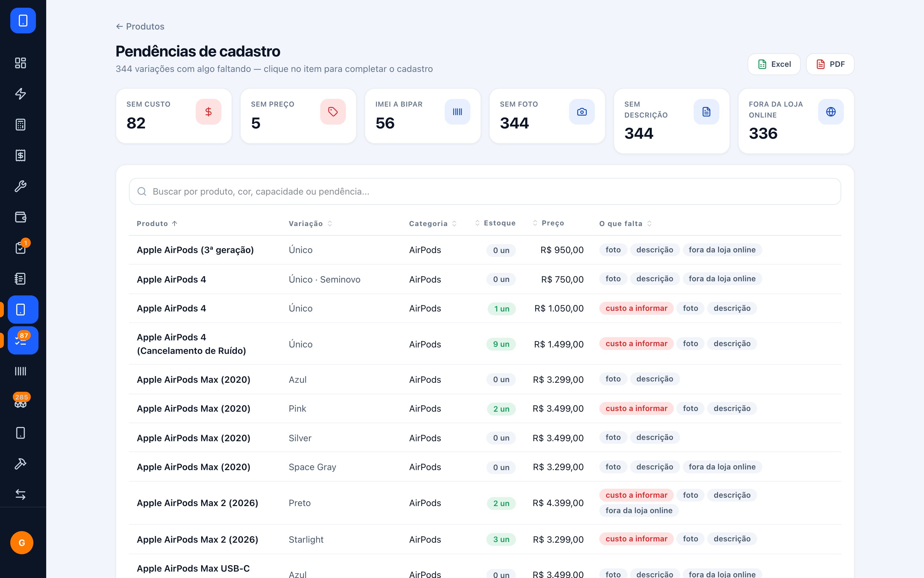Image resolution: width=924 pixels, height=578 pixels.
Task: Click the blue phone logo atop the sidebar
Action: [23, 21]
